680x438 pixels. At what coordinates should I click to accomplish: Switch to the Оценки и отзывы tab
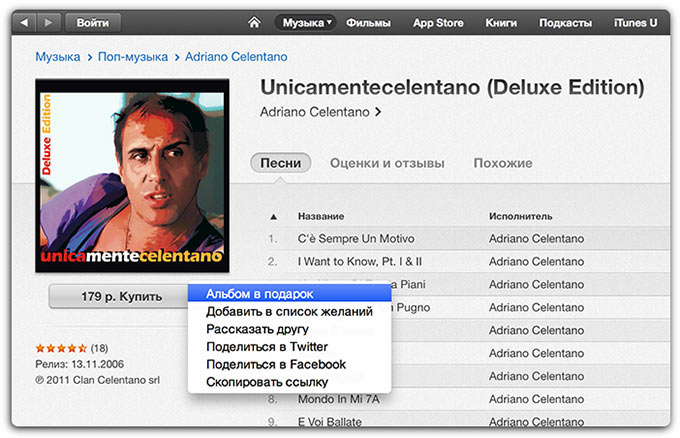click(x=387, y=163)
